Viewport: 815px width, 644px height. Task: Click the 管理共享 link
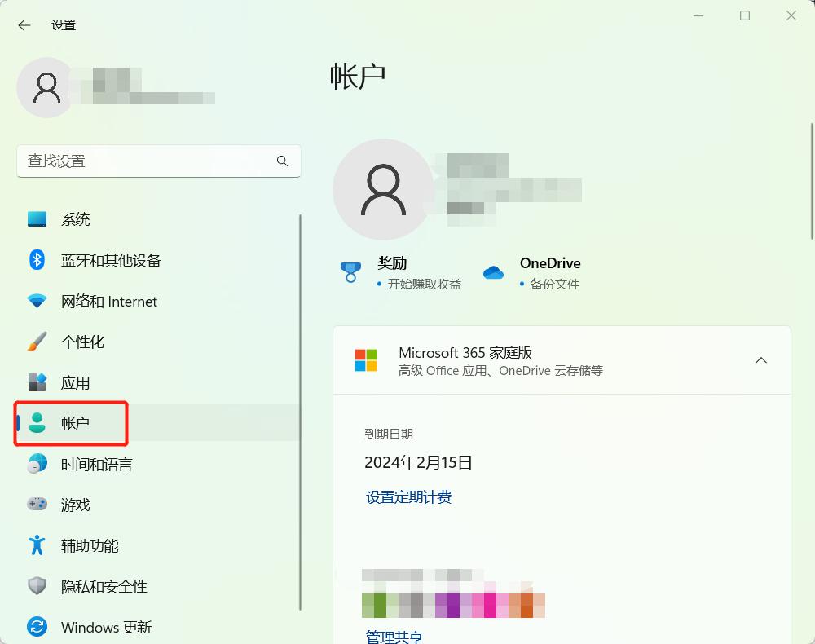point(393,638)
